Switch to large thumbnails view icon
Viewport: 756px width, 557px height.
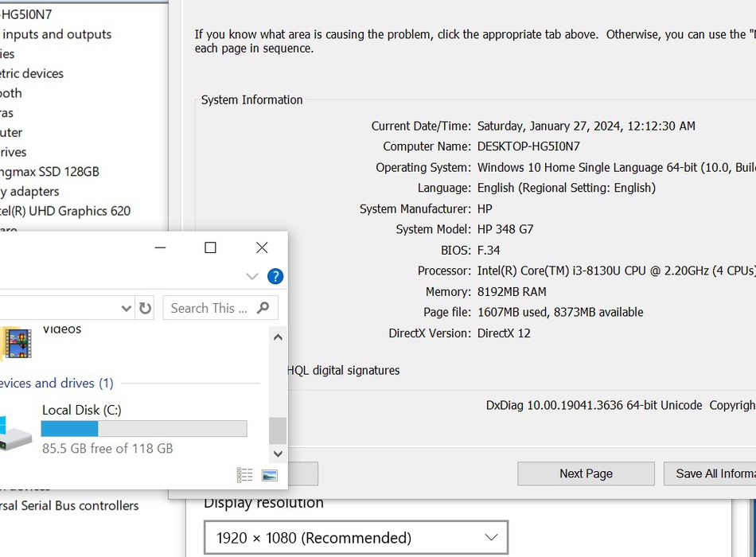pyautogui.click(x=270, y=475)
